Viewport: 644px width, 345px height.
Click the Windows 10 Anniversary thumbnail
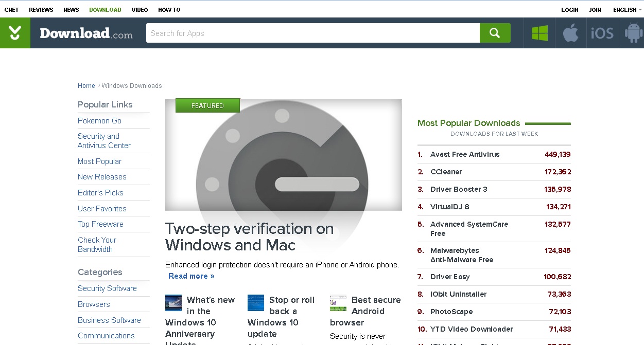point(173,303)
